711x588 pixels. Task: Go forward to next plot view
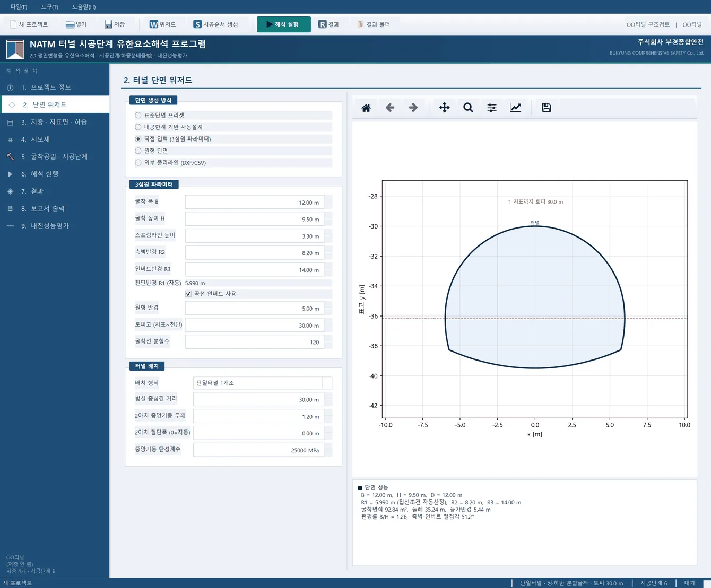(x=413, y=108)
